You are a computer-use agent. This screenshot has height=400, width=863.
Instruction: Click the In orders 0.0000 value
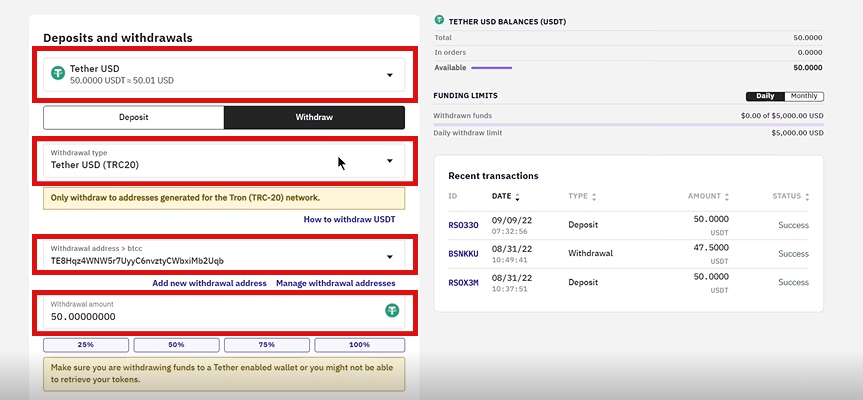(809, 53)
